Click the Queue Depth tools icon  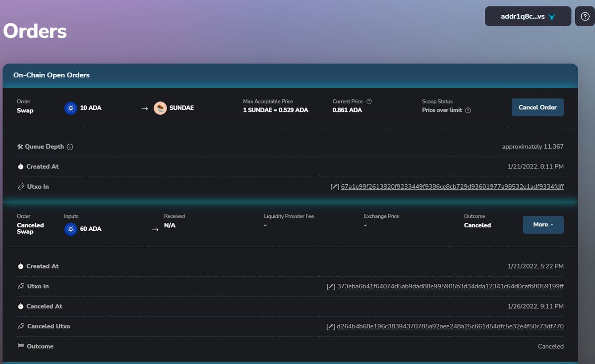point(20,147)
